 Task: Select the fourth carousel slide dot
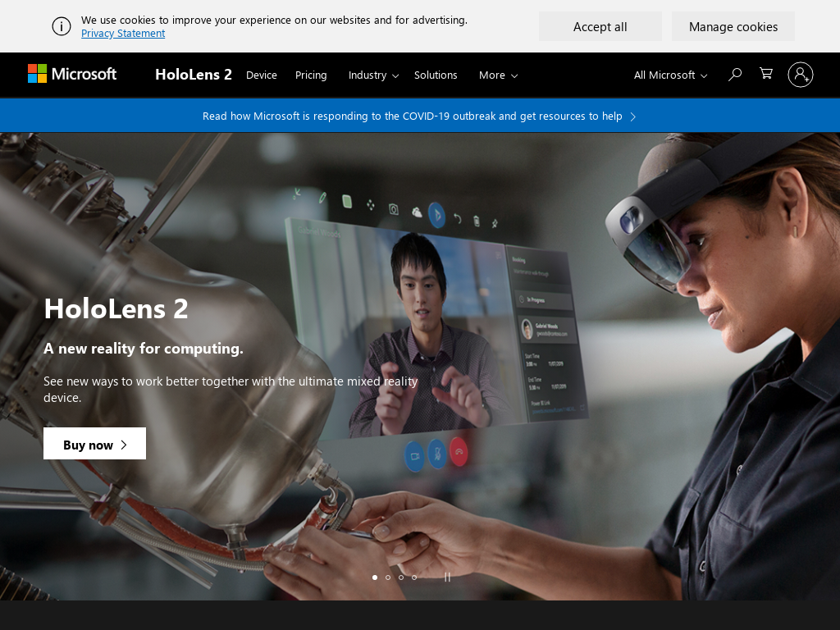pos(414,577)
